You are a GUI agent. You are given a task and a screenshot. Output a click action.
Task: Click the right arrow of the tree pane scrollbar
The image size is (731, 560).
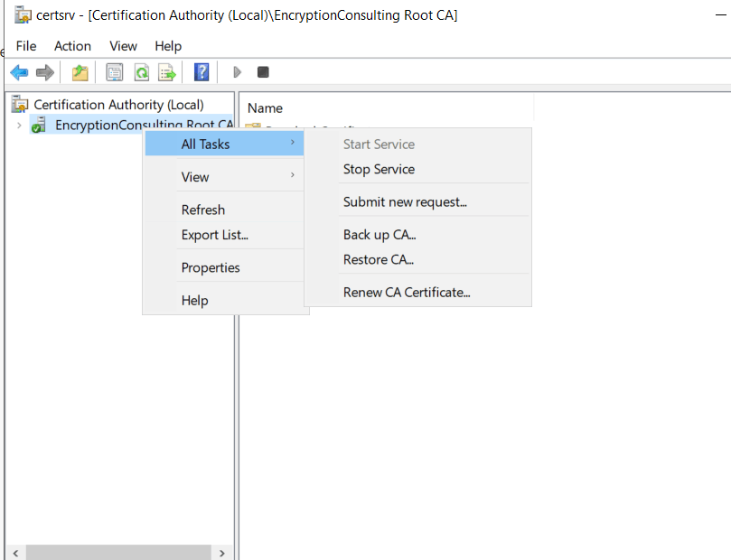click(x=222, y=553)
